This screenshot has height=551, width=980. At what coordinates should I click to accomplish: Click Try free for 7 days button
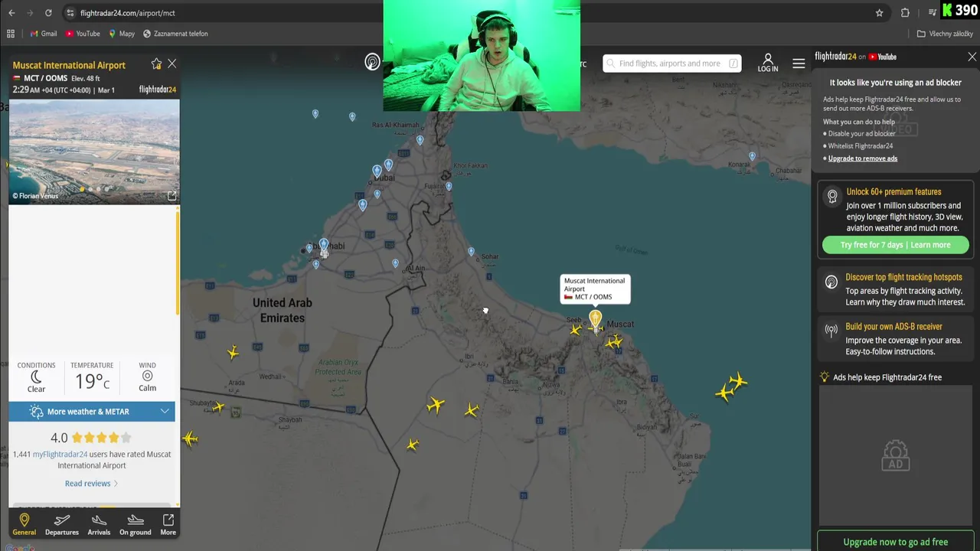896,245
